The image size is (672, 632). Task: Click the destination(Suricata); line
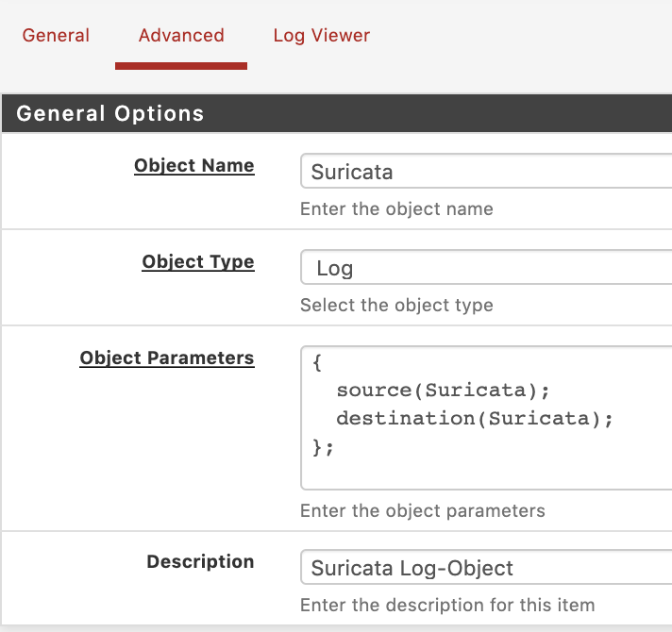tap(475, 418)
